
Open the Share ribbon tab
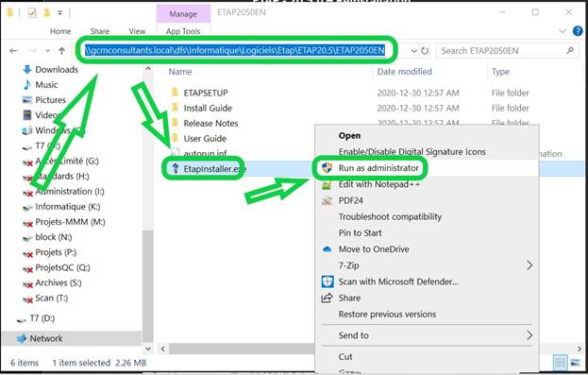(x=100, y=31)
